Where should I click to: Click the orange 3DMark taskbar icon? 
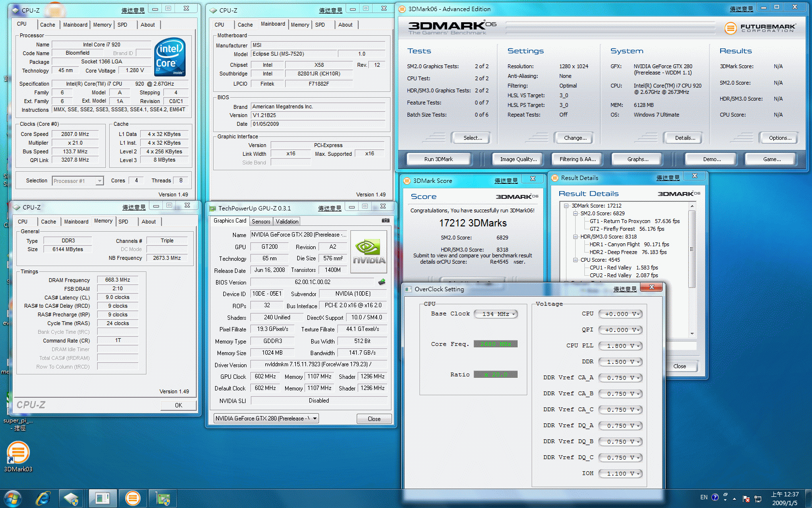(x=132, y=498)
